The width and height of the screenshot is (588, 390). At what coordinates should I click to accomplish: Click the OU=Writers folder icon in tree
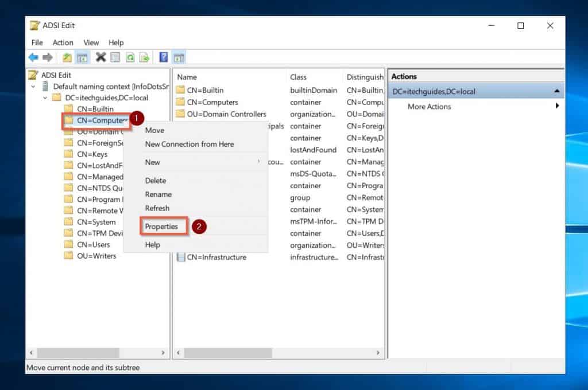(69, 255)
